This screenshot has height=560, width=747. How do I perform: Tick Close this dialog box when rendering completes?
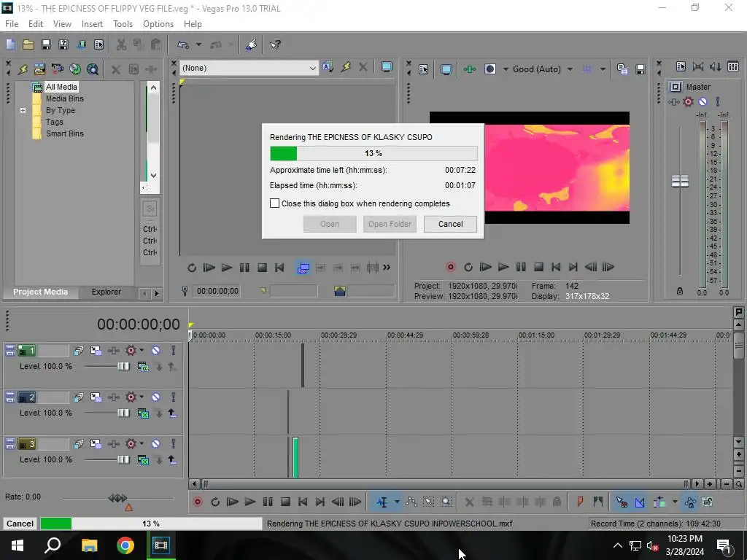(x=274, y=203)
